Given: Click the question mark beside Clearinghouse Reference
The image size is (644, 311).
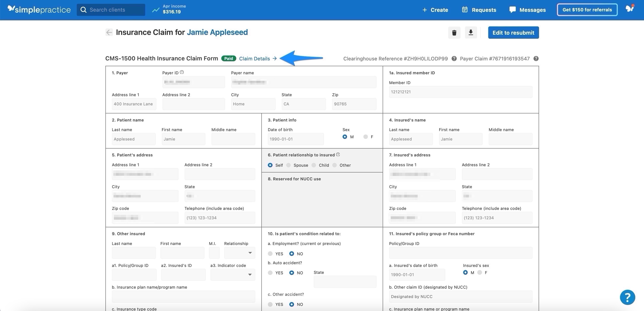Looking at the screenshot, I should pyautogui.click(x=454, y=58).
